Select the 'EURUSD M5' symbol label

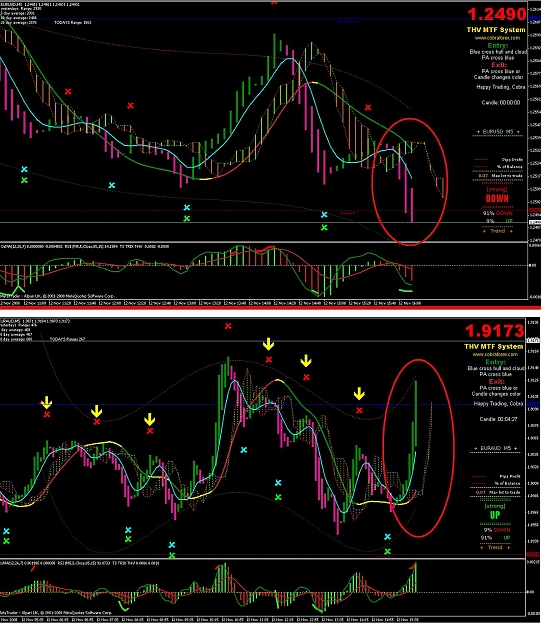pyautogui.click(x=498, y=132)
